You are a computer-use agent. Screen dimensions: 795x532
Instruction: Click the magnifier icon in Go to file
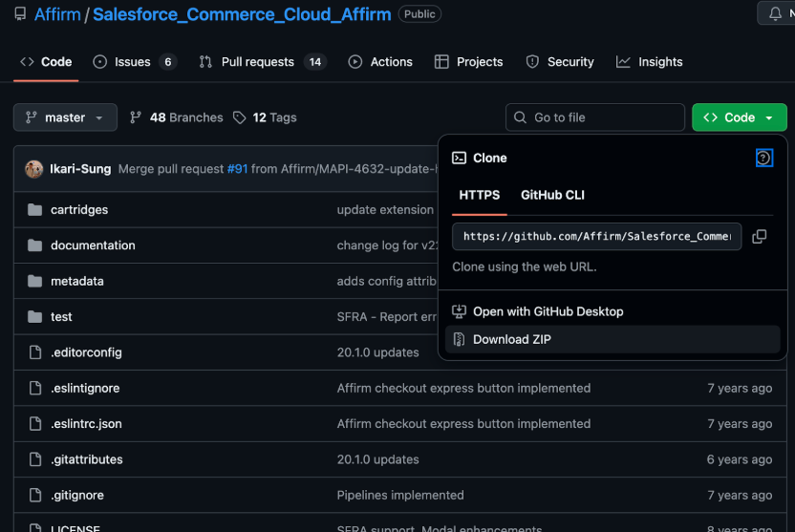point(520,117)
